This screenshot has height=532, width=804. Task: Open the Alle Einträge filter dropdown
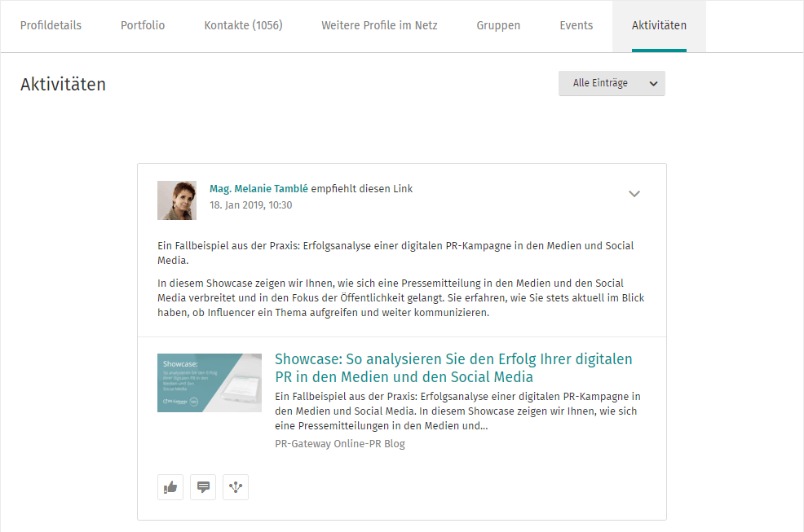coord(612,83)
